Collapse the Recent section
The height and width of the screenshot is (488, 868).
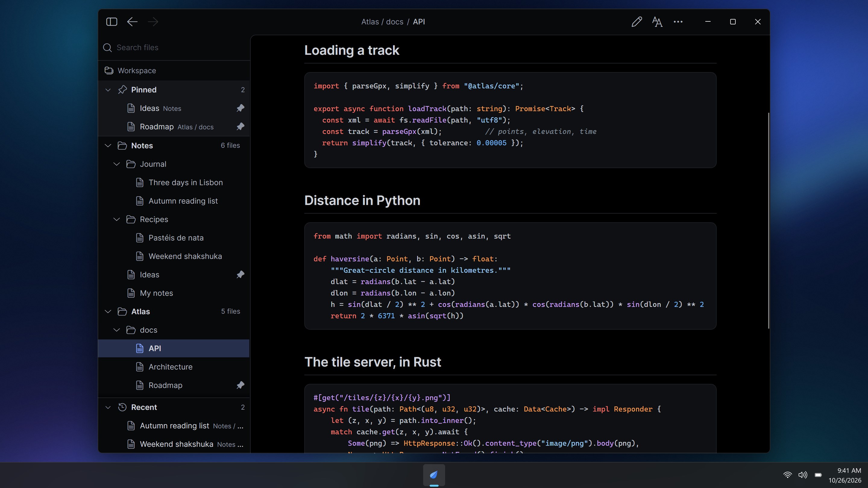108,407
